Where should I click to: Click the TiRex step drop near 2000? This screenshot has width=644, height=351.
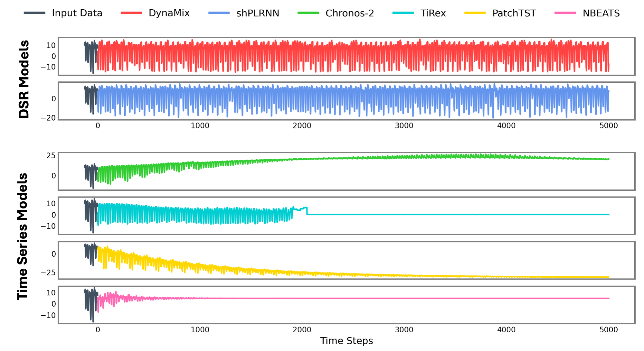[x=307, y=211]
